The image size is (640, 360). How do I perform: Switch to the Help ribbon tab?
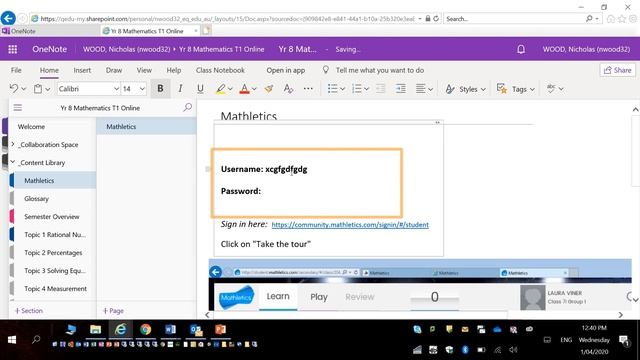pyautogui.click(x=174, y=70)
